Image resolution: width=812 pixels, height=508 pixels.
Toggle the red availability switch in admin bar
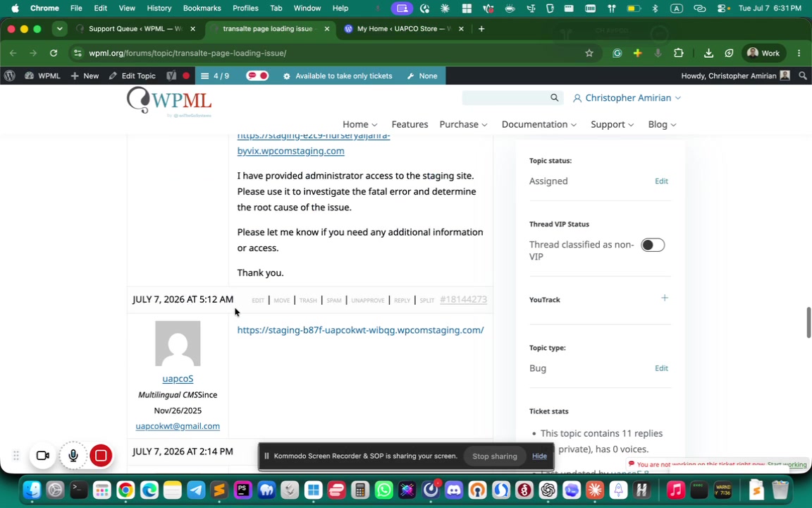[x=257, y=75]
